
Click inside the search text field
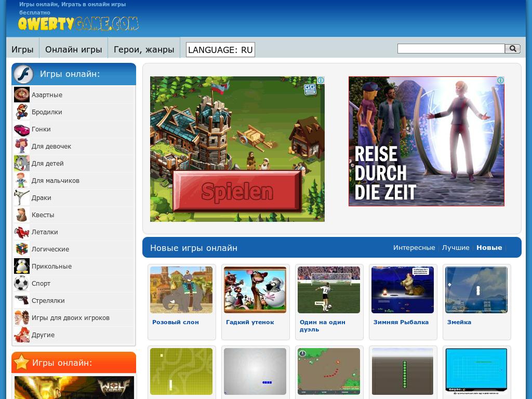(x=451, y=48)
